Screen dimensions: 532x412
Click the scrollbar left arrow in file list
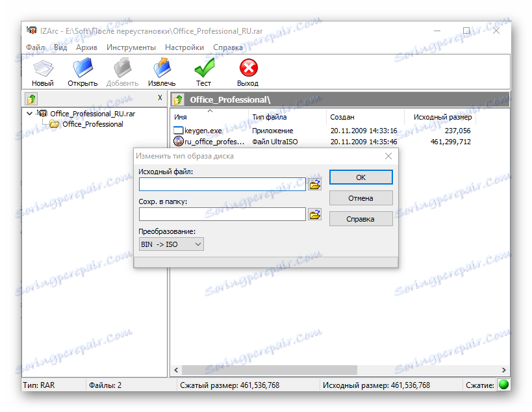(176, 370)
